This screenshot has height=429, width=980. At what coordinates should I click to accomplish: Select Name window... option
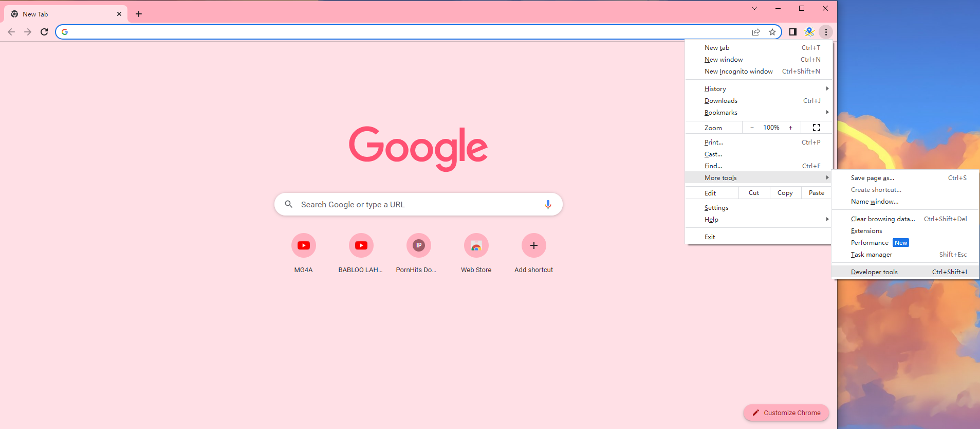905,202
